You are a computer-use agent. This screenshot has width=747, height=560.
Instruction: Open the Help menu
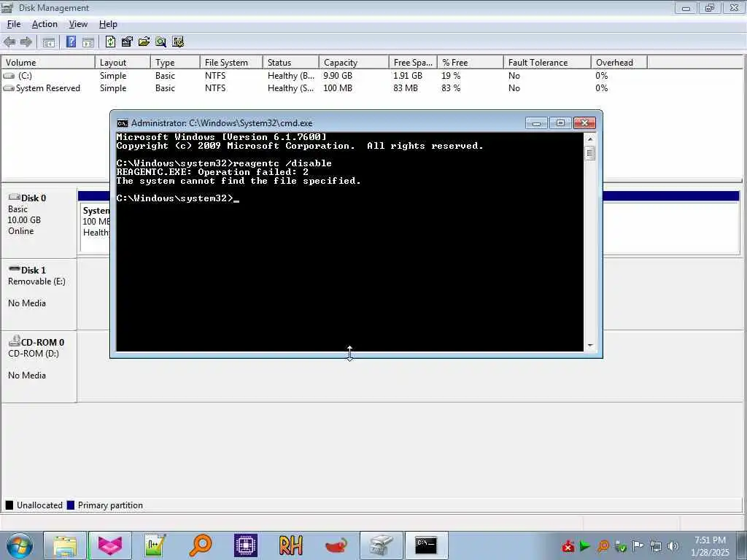click(x=108, y=24)
